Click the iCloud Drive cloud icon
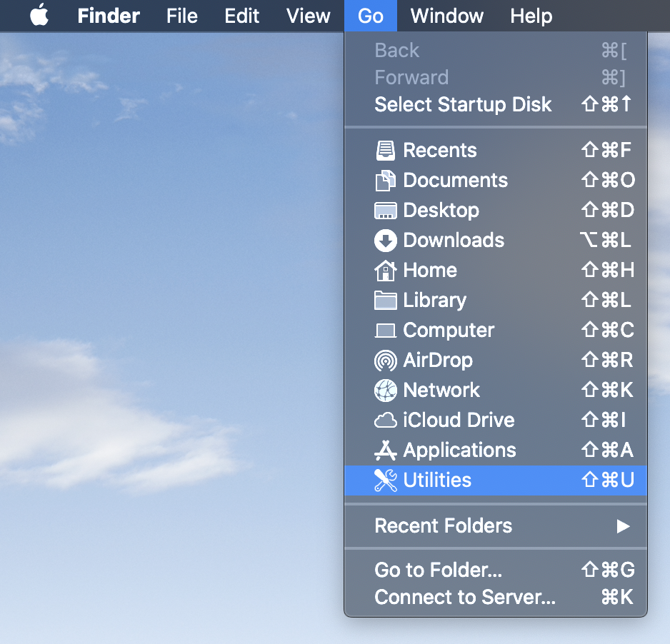 (385, 421)
